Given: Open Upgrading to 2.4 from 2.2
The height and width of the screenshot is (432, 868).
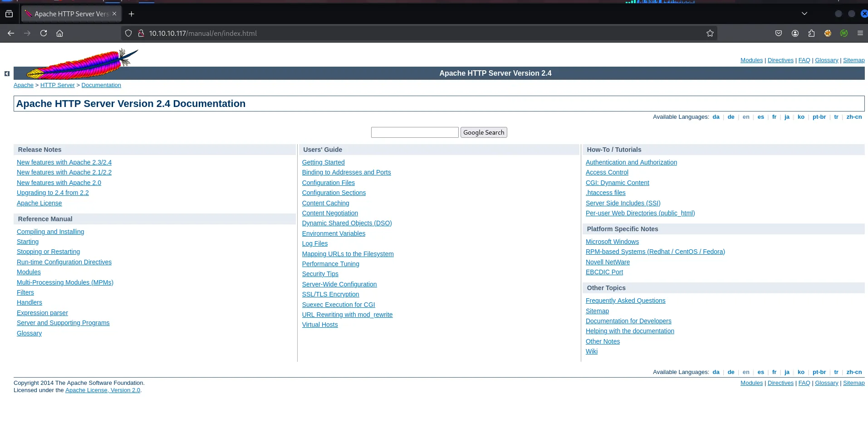Looking at the screenshot, I should (53, 193).
